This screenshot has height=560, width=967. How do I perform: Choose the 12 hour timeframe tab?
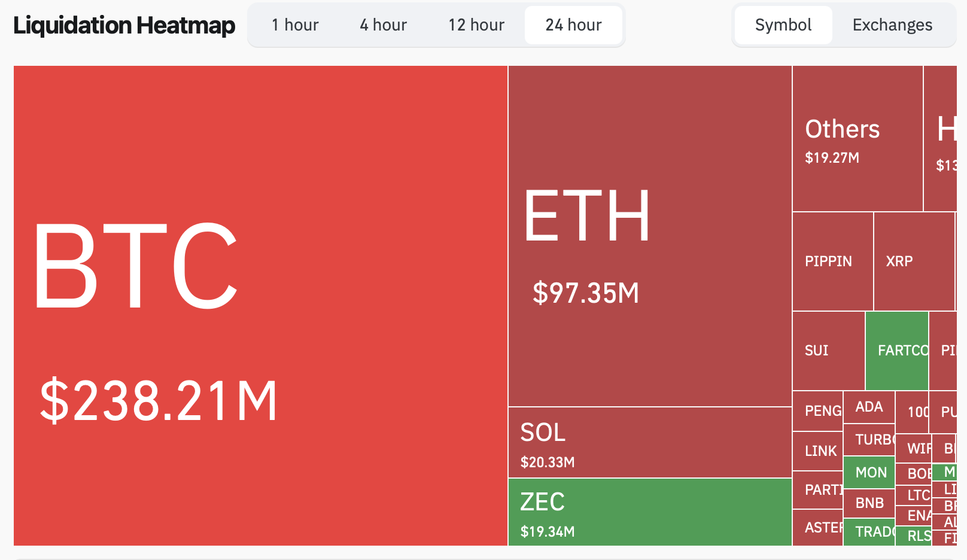[476, 25]
